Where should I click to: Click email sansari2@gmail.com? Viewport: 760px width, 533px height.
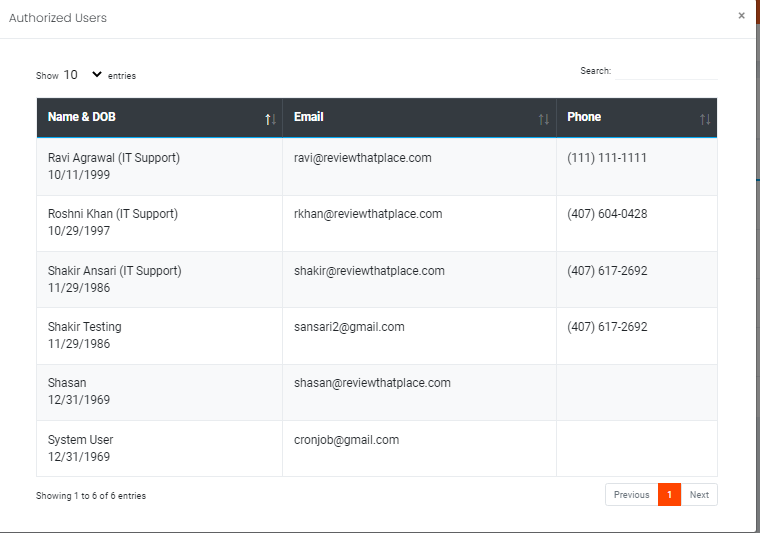[349, 327]
